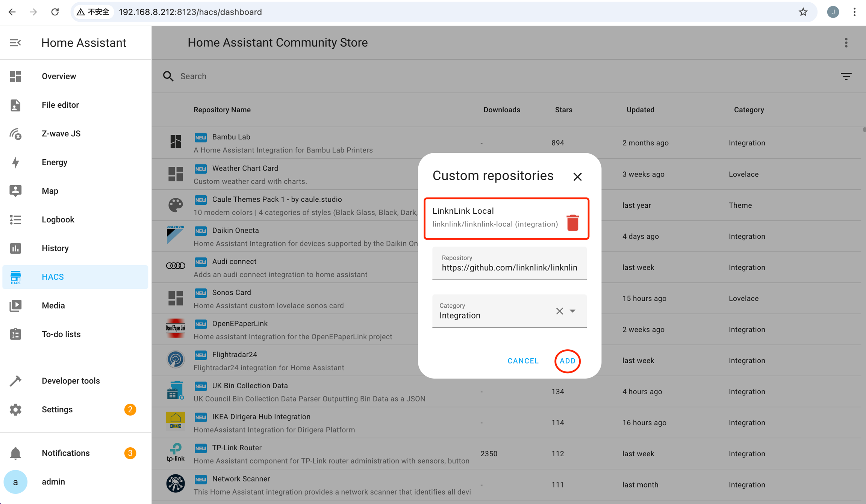Click the Repository URL input field
Image resolution: width=866 pixels, height=504 pixels.
(509, 267)
